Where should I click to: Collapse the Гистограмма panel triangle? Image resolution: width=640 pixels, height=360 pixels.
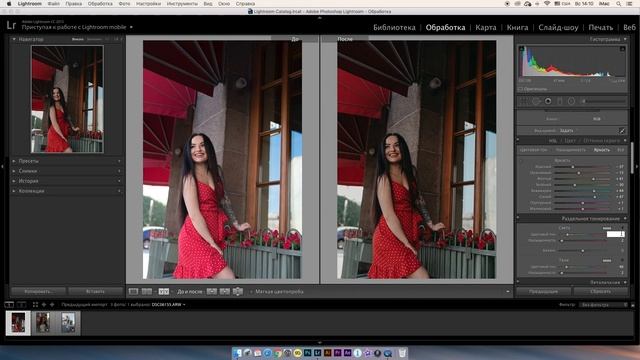625,39
